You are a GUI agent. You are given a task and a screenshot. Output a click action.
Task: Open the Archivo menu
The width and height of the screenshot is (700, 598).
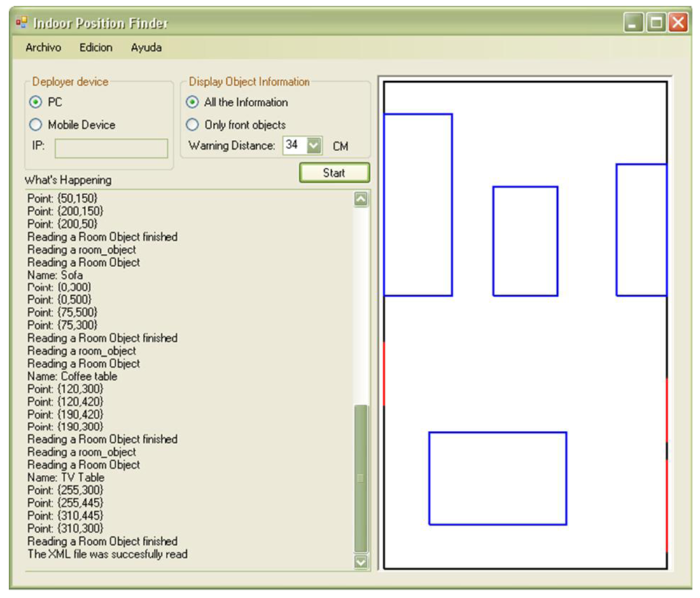pos(43,48)
